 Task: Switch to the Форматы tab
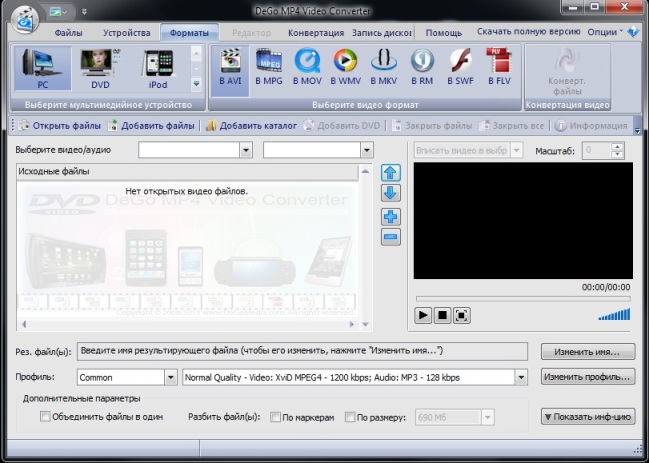[189, 33]
